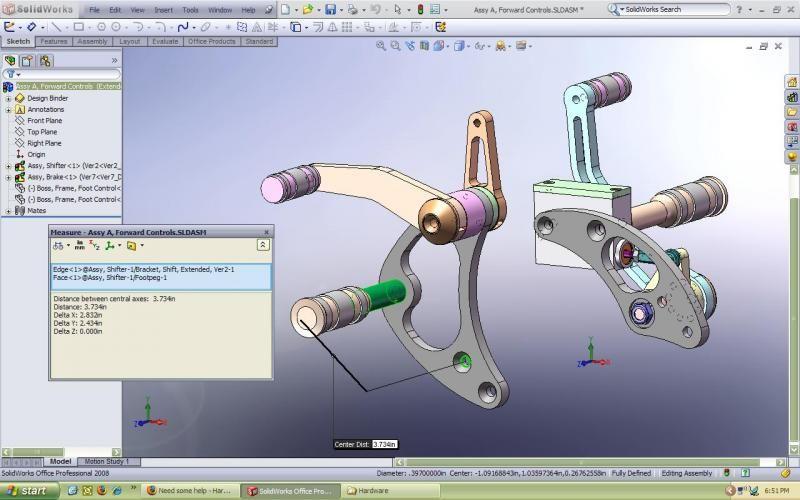The width and height of the screenshot is (800, 500).
Task: Open the Hardware taskbar window button
Action: pos(380,491)
